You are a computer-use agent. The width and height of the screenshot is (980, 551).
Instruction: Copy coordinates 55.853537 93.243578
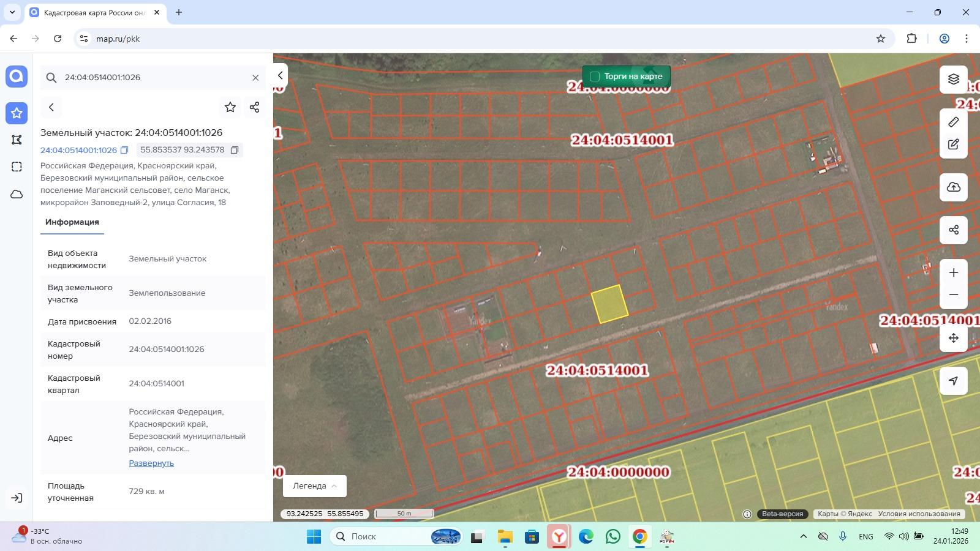coord(234,150)
